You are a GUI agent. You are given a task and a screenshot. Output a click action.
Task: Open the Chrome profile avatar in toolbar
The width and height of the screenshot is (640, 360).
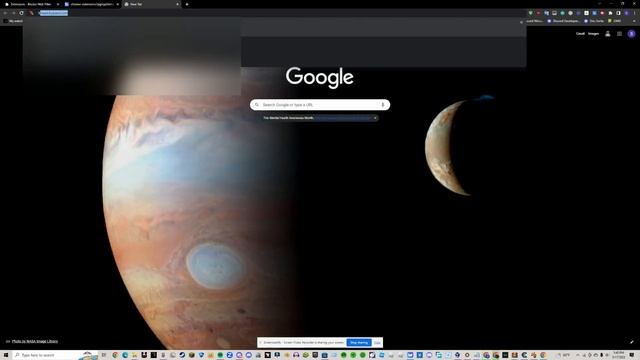coord(627,13)
